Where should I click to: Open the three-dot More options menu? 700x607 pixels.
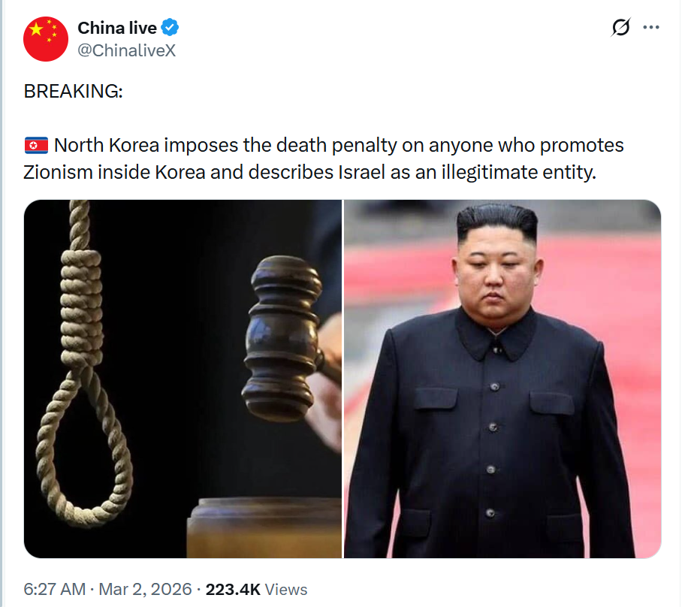tap(651, 27)
